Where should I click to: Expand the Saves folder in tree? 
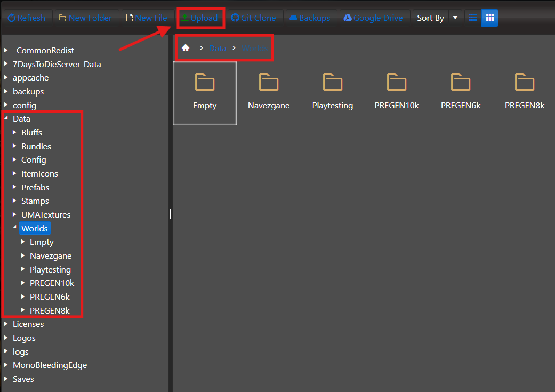click(x=6, y=379)
